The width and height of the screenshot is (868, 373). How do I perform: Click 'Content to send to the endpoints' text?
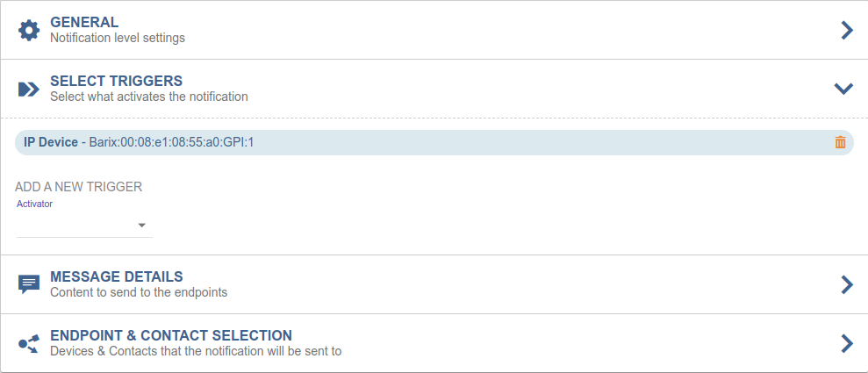point(139,292)
